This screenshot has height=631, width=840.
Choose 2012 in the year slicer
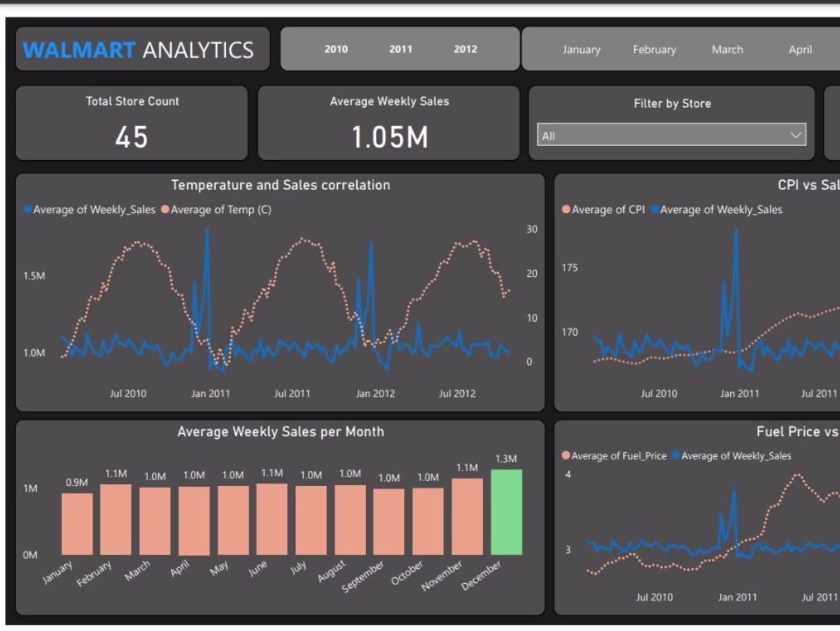[x=465, y=49]
